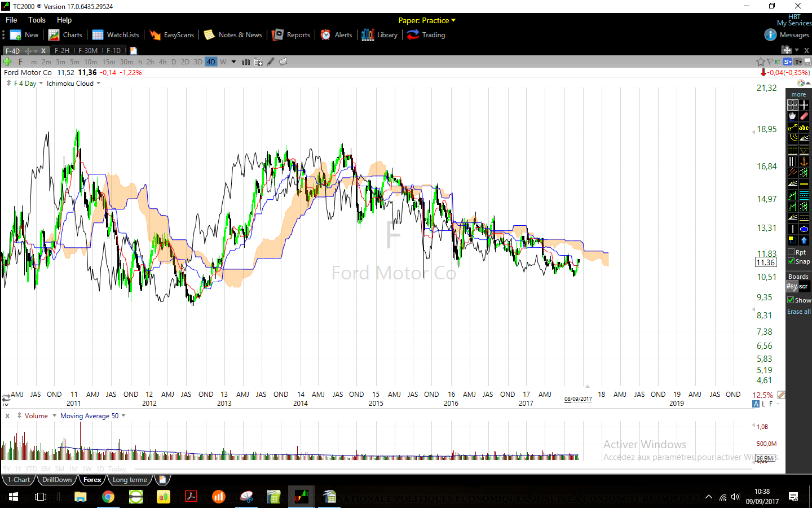Switch to the Weekly W timeframe
812x508 pixels.
[223, 62]
